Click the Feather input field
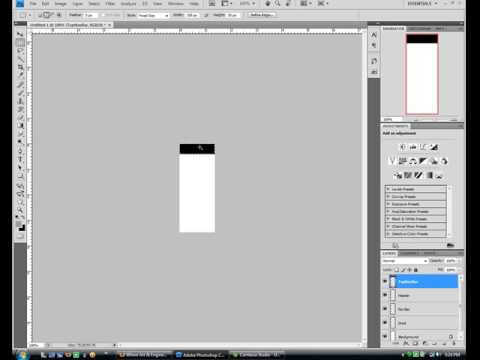 (x=90, y=15)
